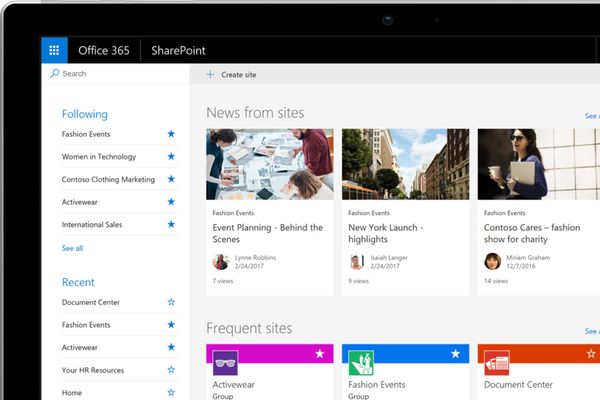The width and height of the screenshot is (600, 400).
Task: Focus the Search input field
Action: pos(116,73)
